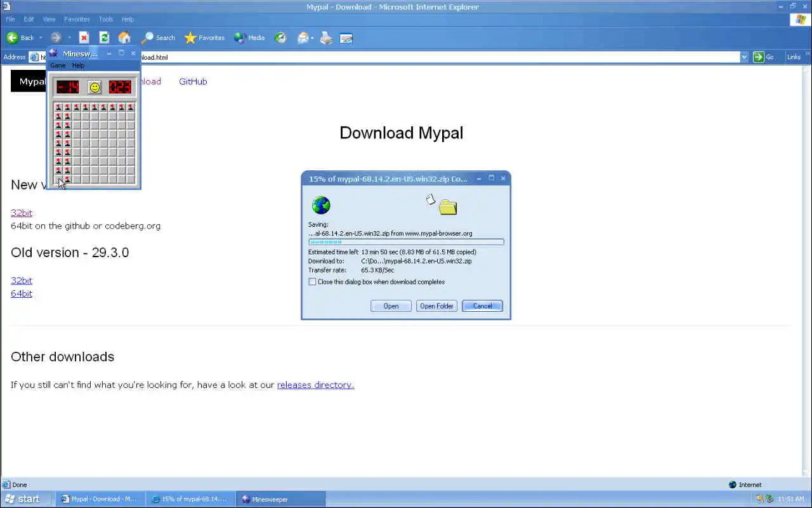Open the File menu in Internet Explorer
Screen dimensions: 812x508
coord(10,19)
